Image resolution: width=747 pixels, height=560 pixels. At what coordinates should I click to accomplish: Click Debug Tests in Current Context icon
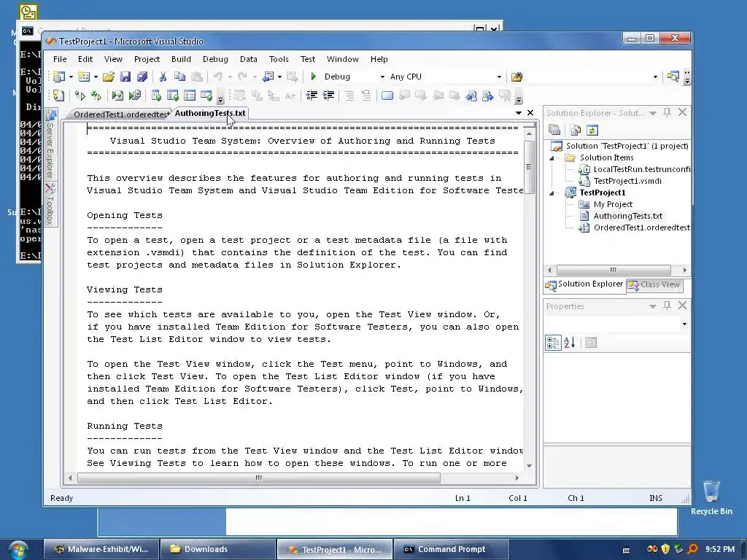[x=117, y=96]
